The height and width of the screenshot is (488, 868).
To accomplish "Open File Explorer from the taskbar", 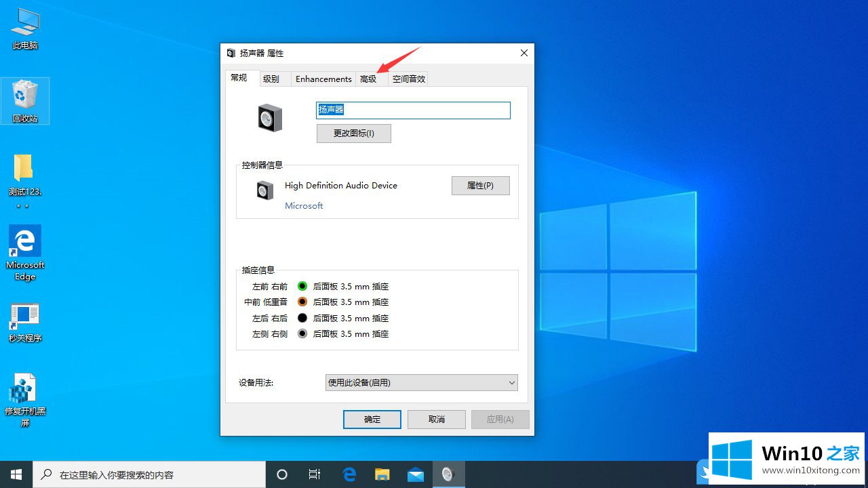I will tap(382, 474).
